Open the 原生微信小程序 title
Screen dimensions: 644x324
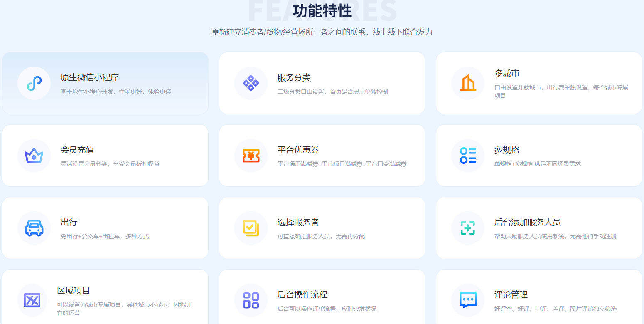pyautogui.click(x=90, y=77)
